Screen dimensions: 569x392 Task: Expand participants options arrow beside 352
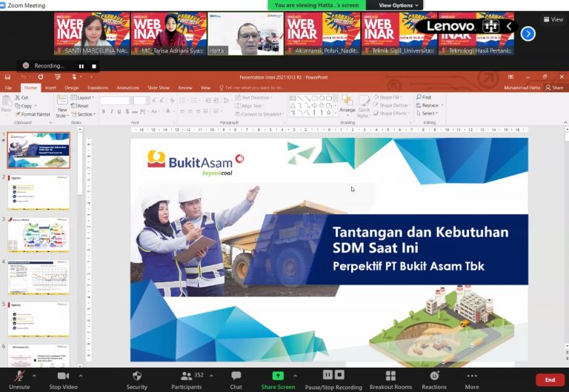coord(211,376)
